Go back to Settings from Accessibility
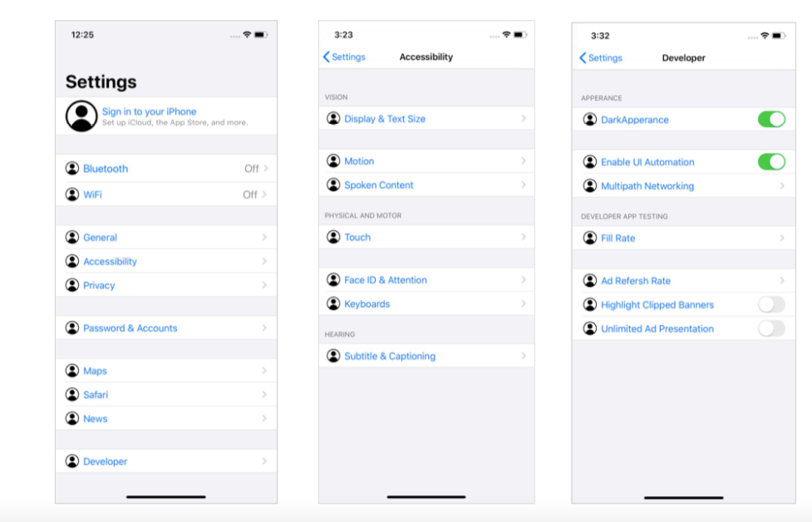 point(345,57)
